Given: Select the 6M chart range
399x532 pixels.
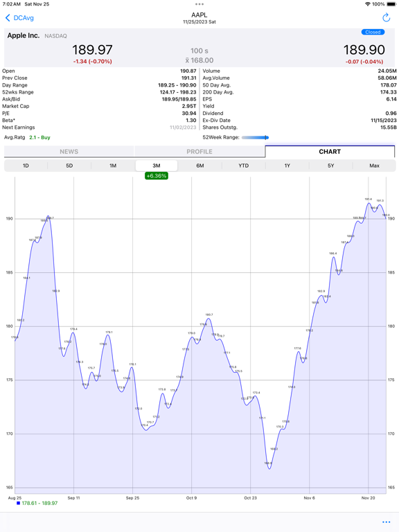Looking at the screenshot, I should (x=200, y=166).
